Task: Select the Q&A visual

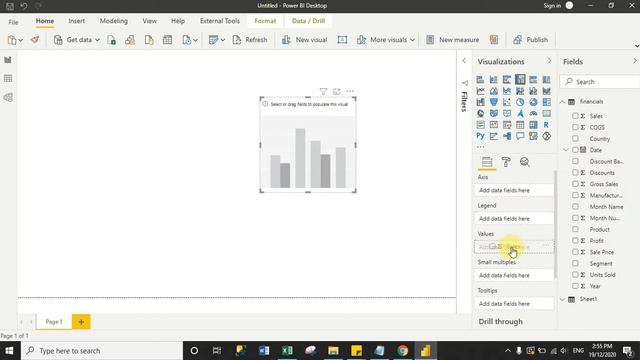Action: click(x=520, y=136)
